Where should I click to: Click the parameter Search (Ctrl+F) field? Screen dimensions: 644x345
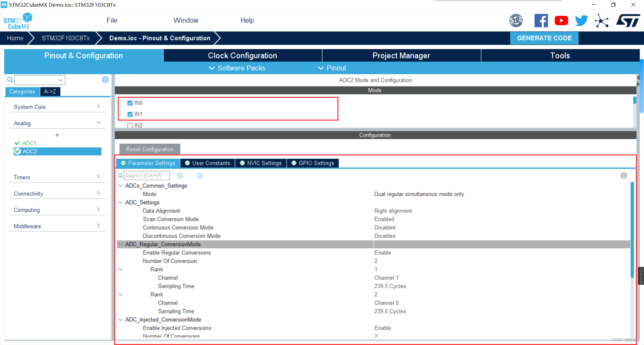(x=147, y=176)
